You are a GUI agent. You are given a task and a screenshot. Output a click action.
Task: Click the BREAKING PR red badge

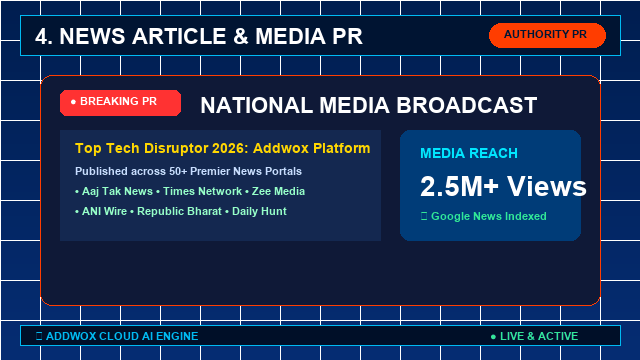[x=120, y=103]
